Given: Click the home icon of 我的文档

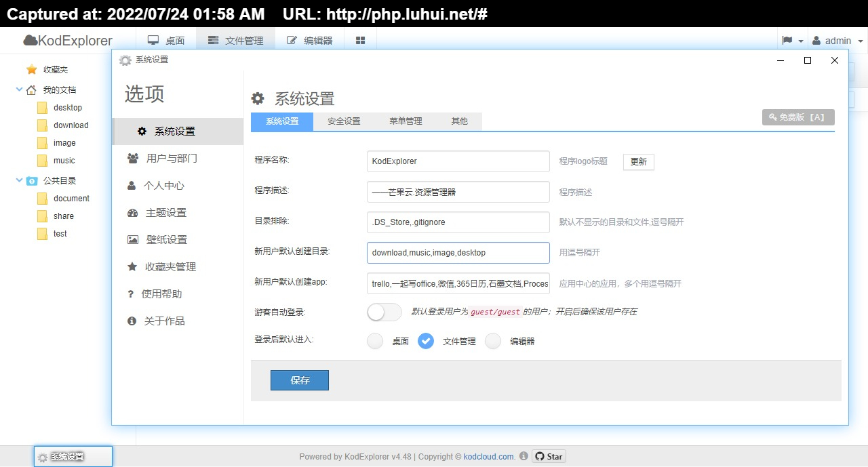Looking at the screenshot, I should [x=31, y=89].
